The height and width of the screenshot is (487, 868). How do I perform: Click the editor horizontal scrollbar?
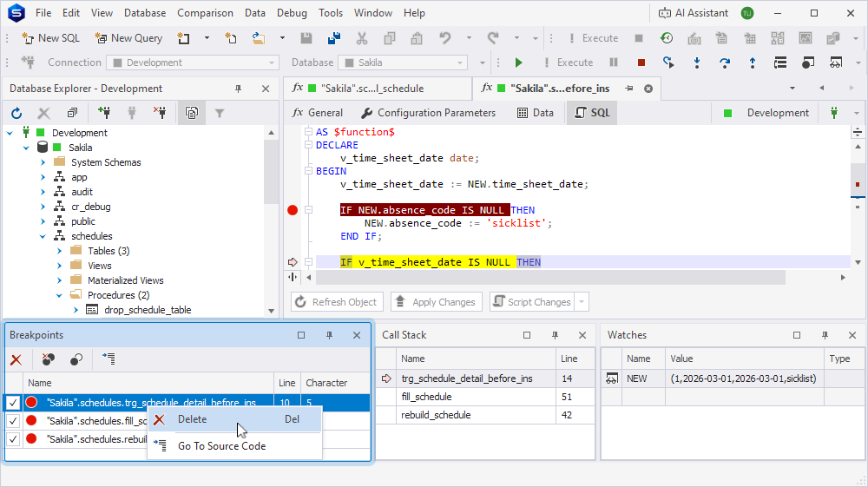coord(551,277)
